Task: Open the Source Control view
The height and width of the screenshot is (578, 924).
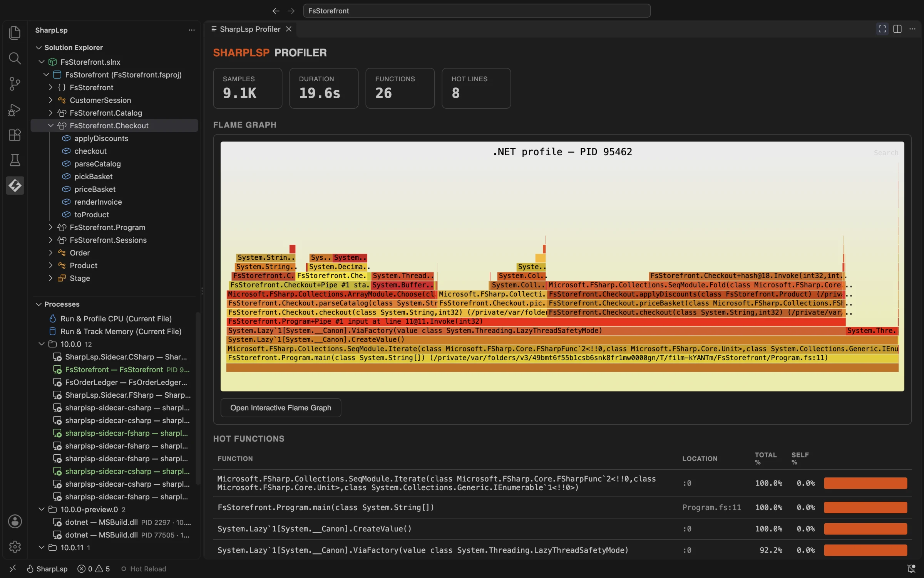Action: (x=15, y=84)
